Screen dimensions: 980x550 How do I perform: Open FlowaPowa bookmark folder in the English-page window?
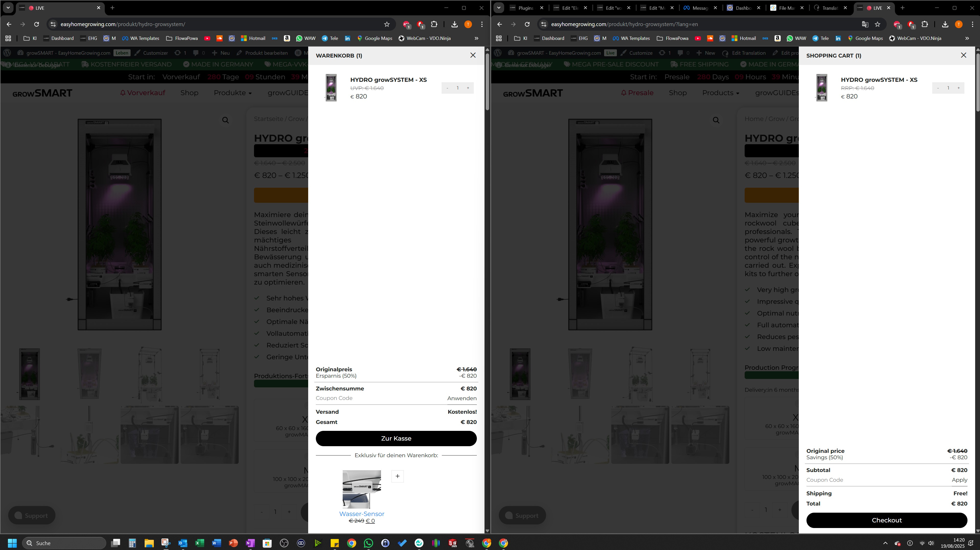click(673, 38)
